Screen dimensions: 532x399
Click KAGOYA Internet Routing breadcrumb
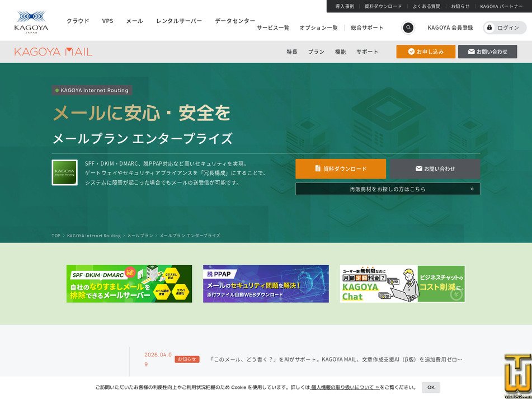click(93, 236)
